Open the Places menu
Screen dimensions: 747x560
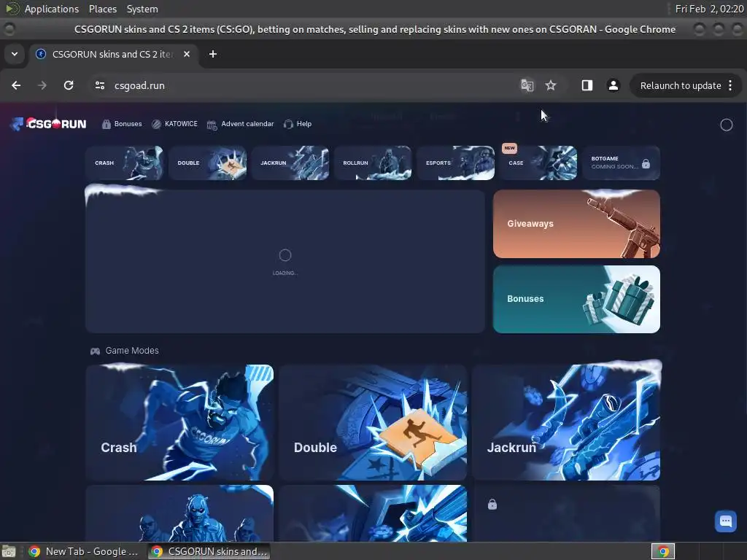pyautogui.click(x=102, y=9)
